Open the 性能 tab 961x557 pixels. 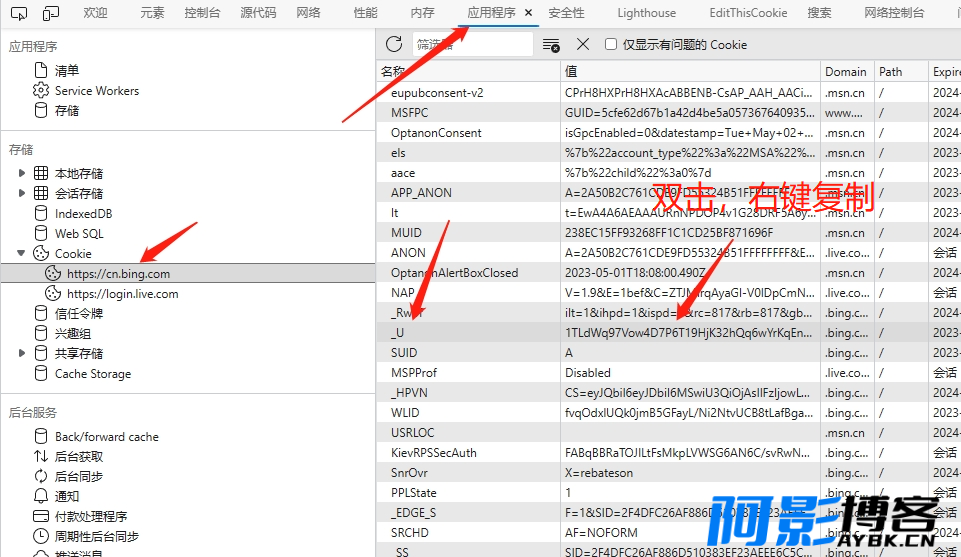[x=365, y=13]
